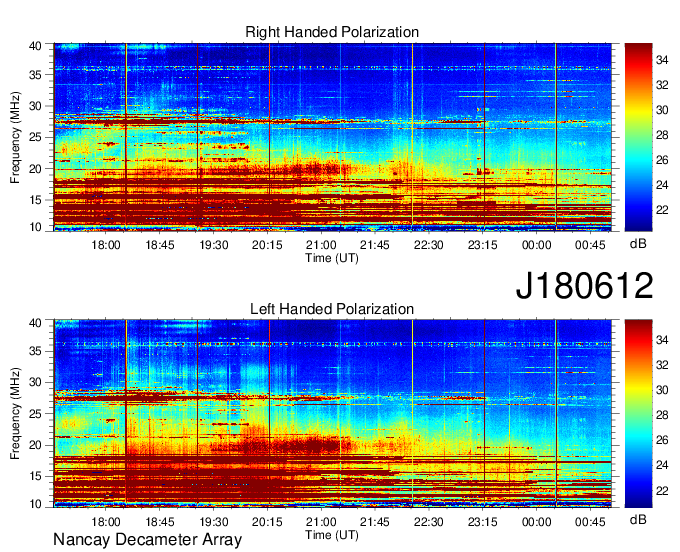This screenshot has height=552, width=680.
Task: Click the 22:30 time tick of the upper plot
Action: 428,245
